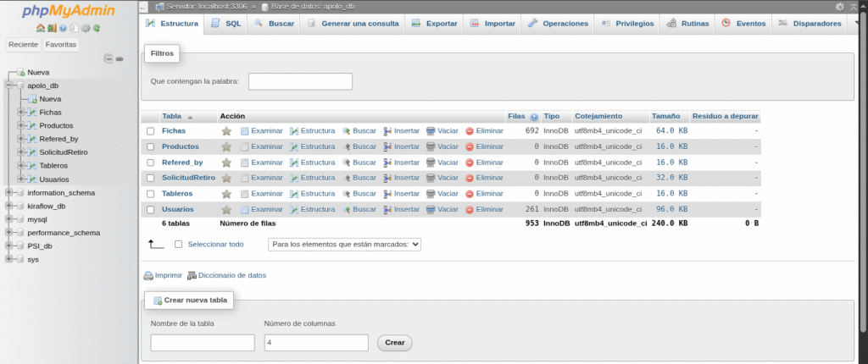Click the Imprimir printer icon
The height and width of the screenshot is (364, 868).
(148, 275)
